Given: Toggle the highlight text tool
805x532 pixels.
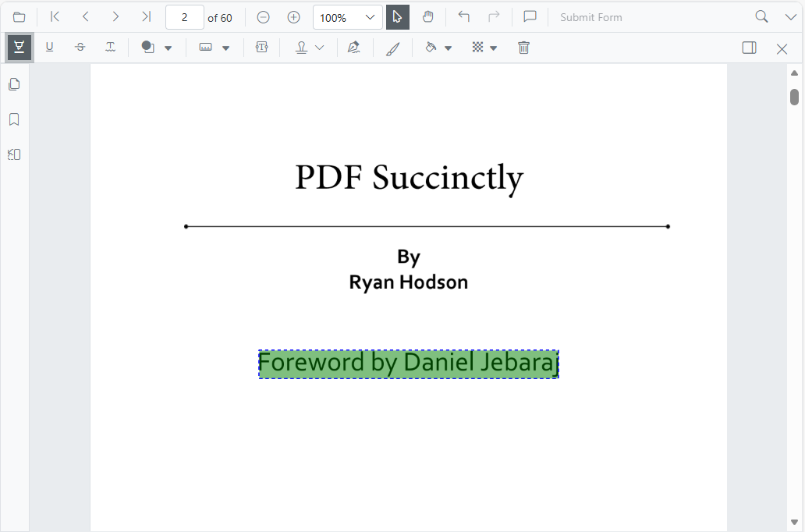Looking at the screenshot, I should 19,48.
